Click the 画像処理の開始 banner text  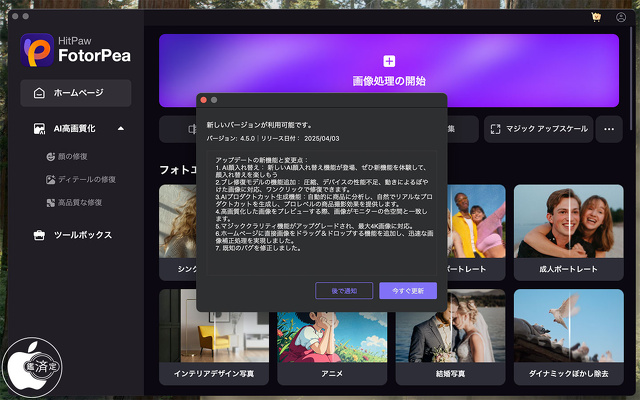point(389,81)
